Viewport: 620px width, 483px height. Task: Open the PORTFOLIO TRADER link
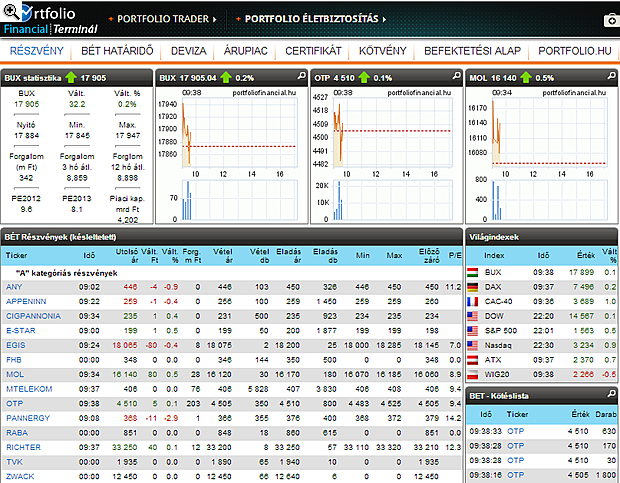(x=163, y=19)
